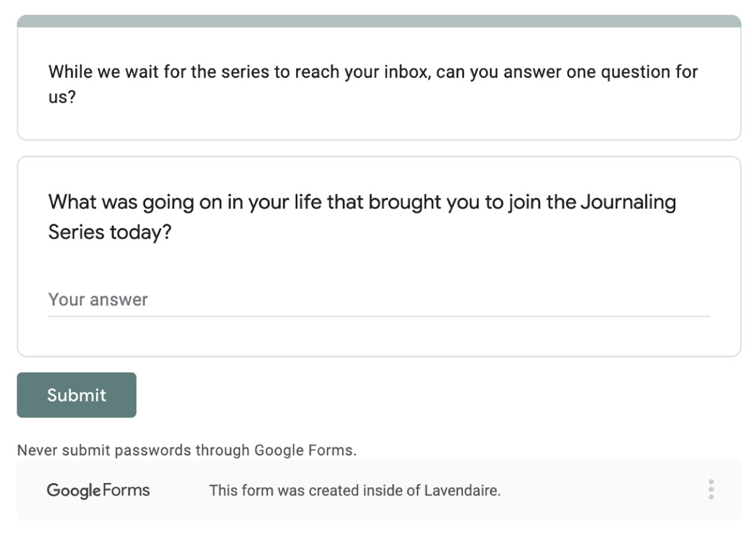The width and height of the screenshot is (756, 533).
Task: Click the 'us?' text ending the header description
Action: pos(62,97)
